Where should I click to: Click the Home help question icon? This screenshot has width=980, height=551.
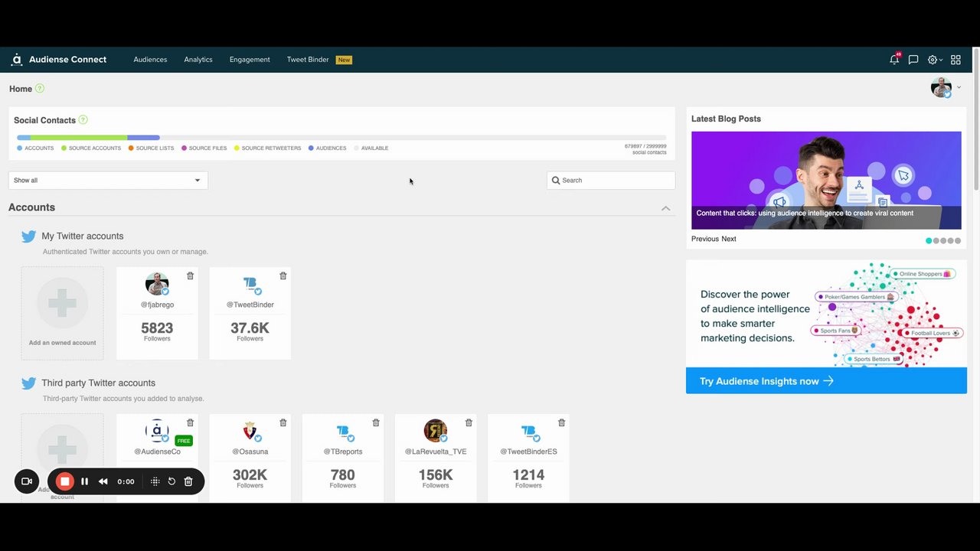point(40,88)
